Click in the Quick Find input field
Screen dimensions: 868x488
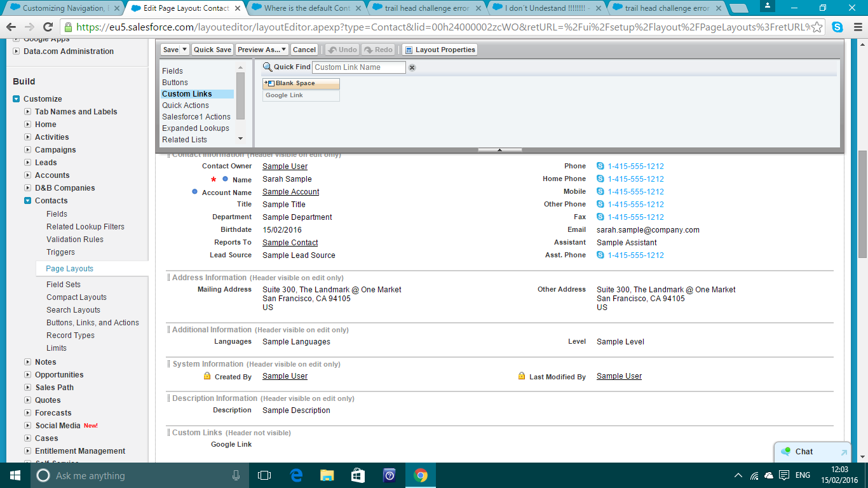click(358, 67)
